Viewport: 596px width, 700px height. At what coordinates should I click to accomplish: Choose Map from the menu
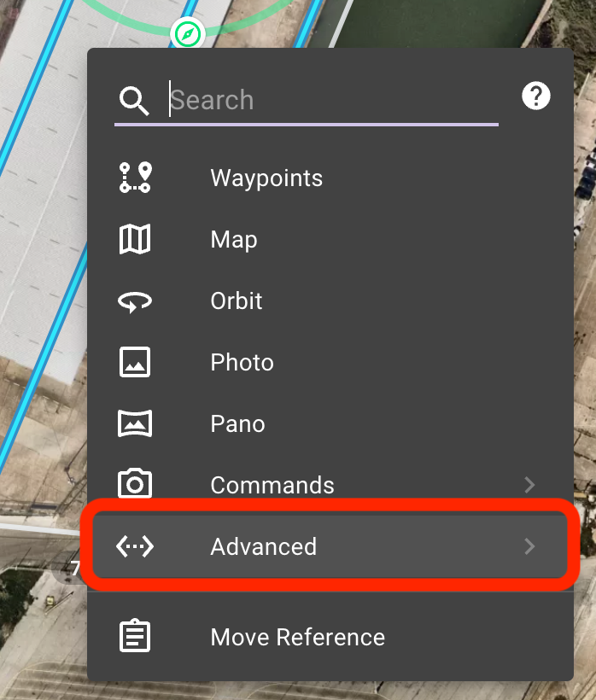point(234,240)
